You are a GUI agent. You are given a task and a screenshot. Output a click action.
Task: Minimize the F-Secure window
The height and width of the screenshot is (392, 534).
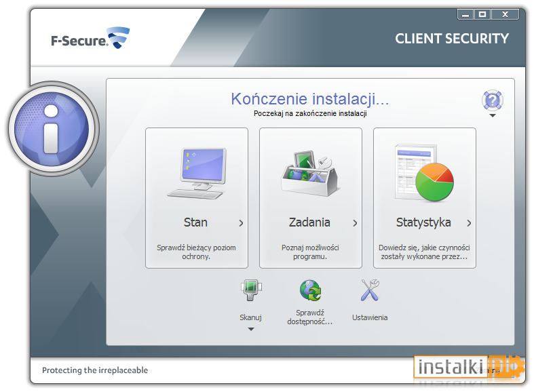pos(465,15)
